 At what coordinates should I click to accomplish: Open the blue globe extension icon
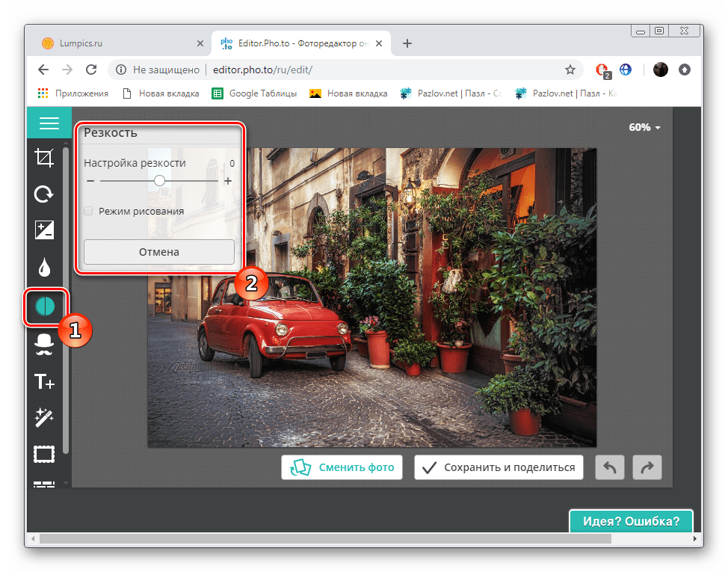click(626, 70)
